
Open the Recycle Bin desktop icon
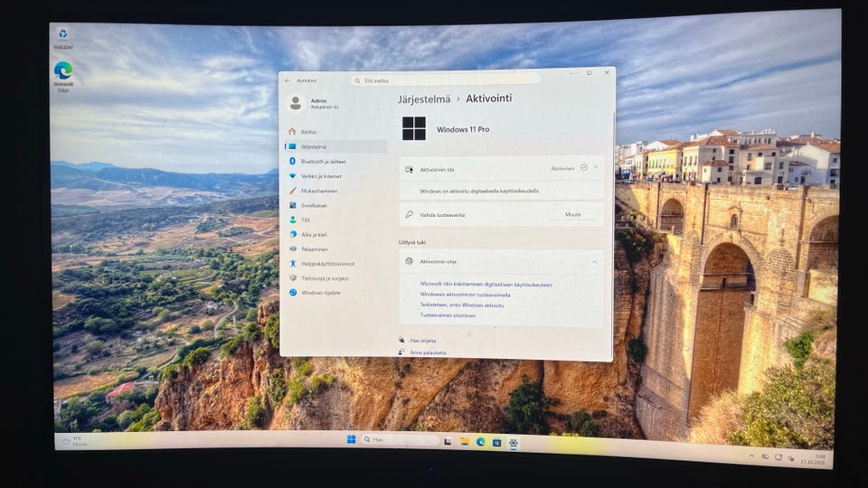click(63, 38)
